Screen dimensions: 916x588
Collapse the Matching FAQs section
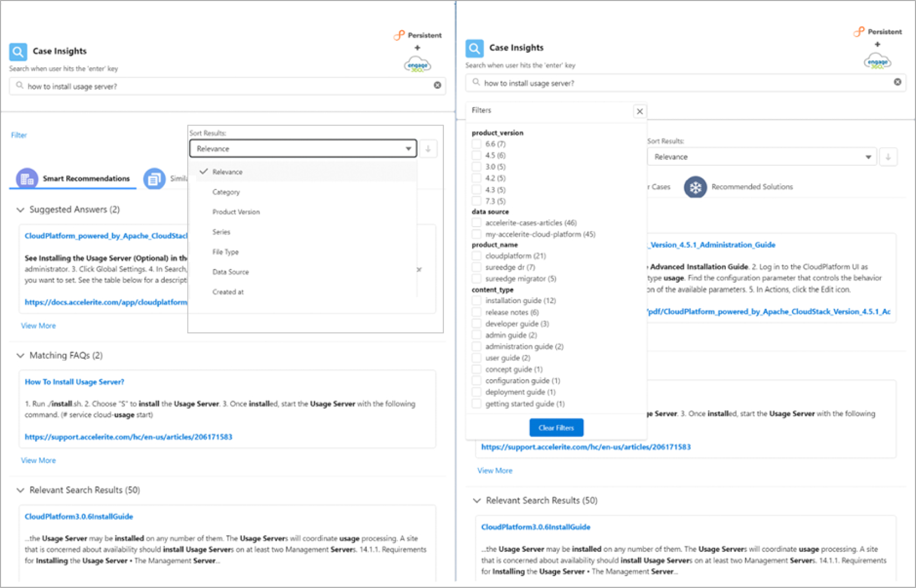tap(20, 355)
